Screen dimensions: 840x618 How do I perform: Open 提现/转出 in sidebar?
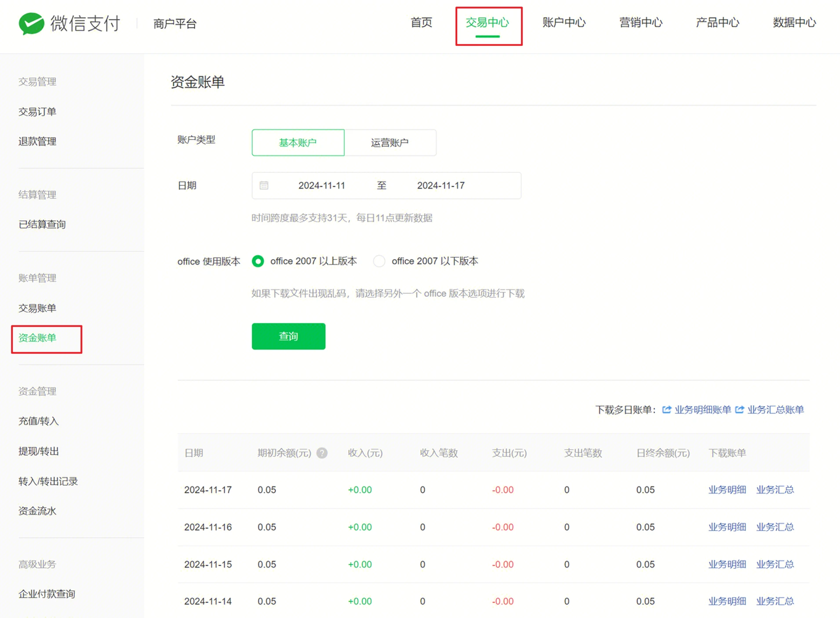tap(39, 451)
